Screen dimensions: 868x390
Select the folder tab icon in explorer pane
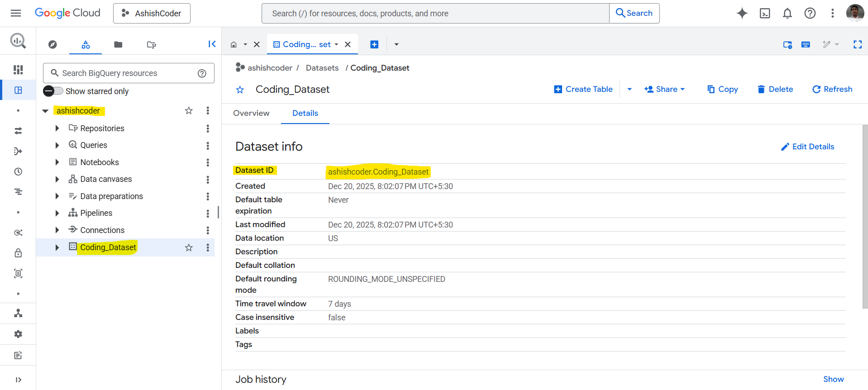pos(118,44)
